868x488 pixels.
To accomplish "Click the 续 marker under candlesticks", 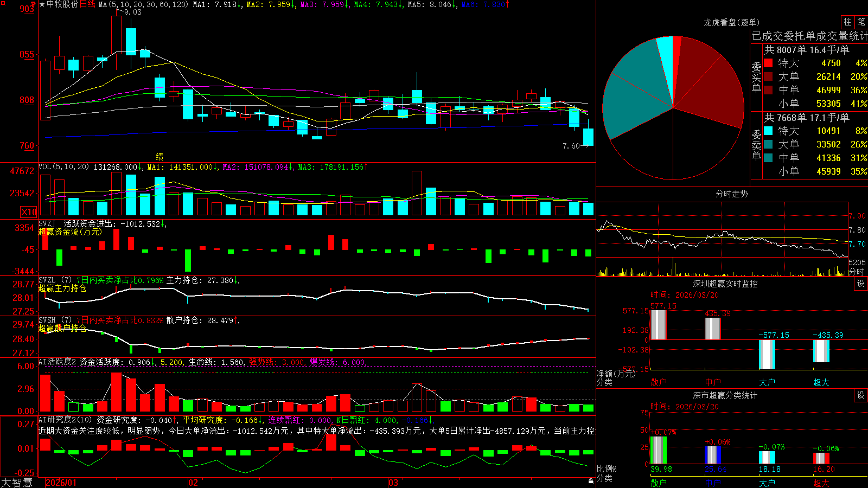I will pyautogui.click(x=159, y=156).
